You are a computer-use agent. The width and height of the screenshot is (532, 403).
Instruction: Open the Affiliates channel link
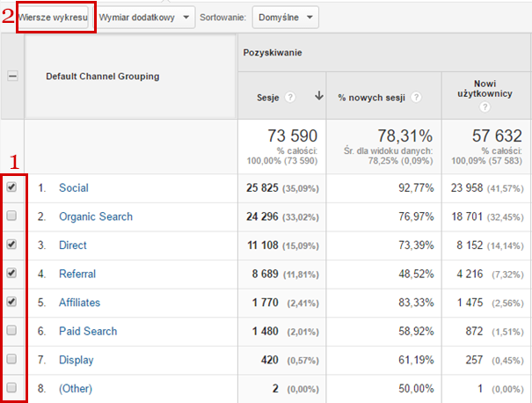tap(80, 303)
